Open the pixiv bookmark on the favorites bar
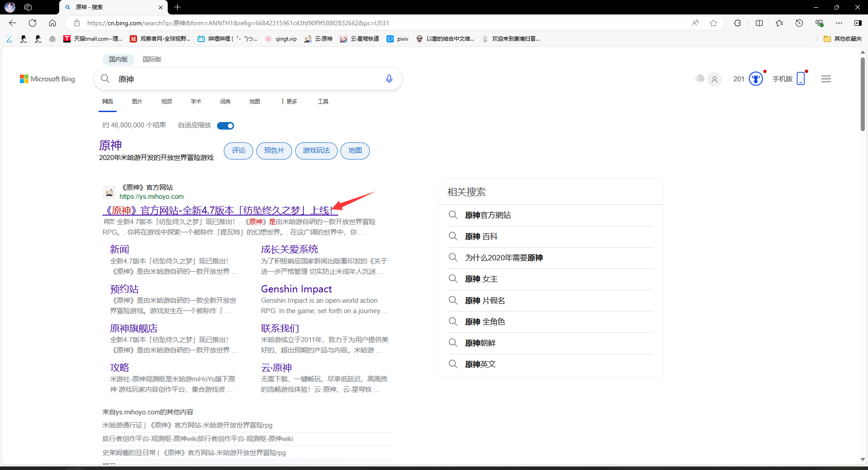This screenshot has height=470, width=868. (x=398, y=39)
